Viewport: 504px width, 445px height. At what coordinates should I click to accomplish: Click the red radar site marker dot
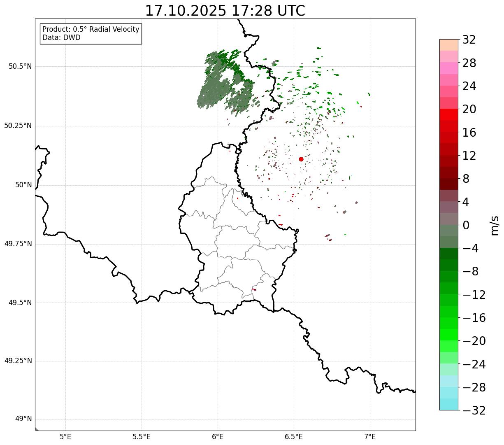pos(301,159)
